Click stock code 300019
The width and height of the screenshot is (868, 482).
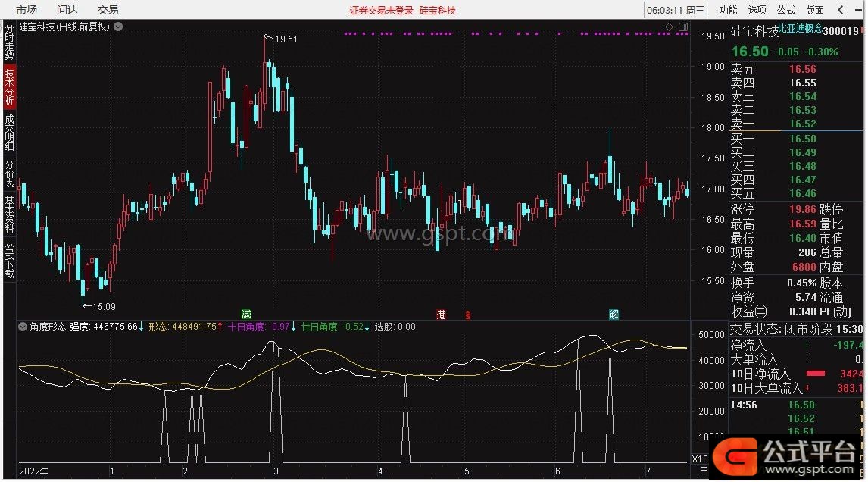[x=840, y=31]
